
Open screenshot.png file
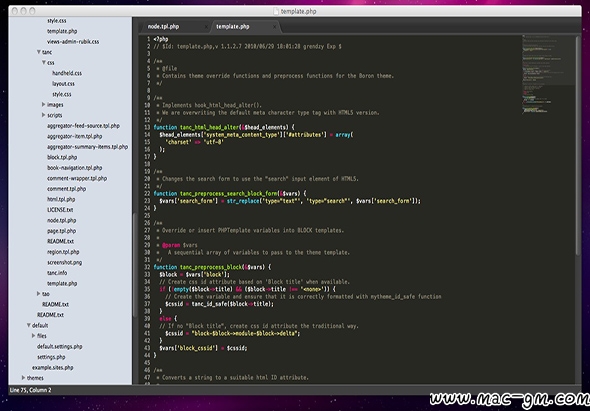coord(64,262)
